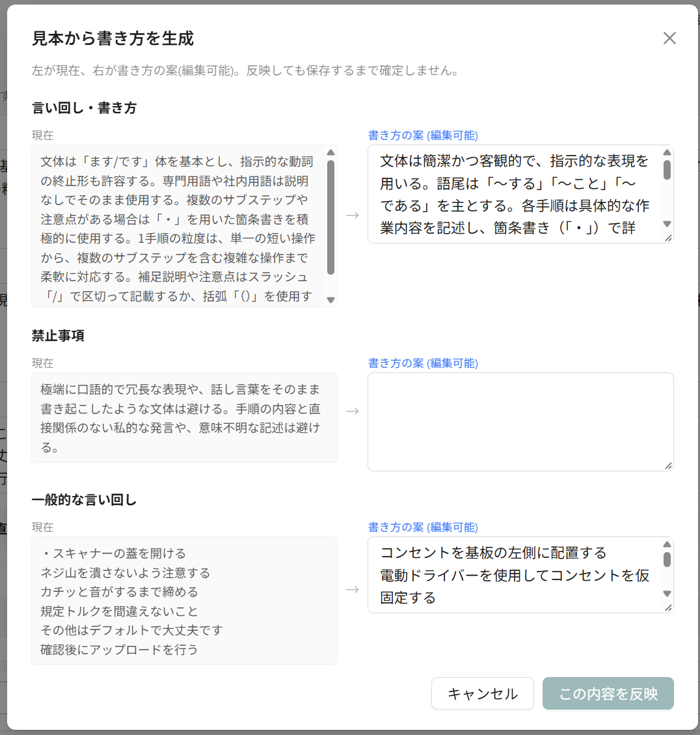This screenshot has width=700, height=735.
Task: Click scroll-up arrow in 言い回し proposal textarea
Action: tap(667, 152)
